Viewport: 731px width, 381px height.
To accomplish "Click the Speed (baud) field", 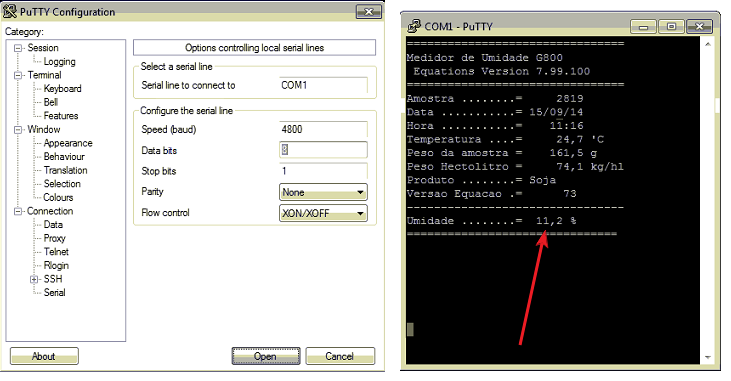I will coord(323,129).
